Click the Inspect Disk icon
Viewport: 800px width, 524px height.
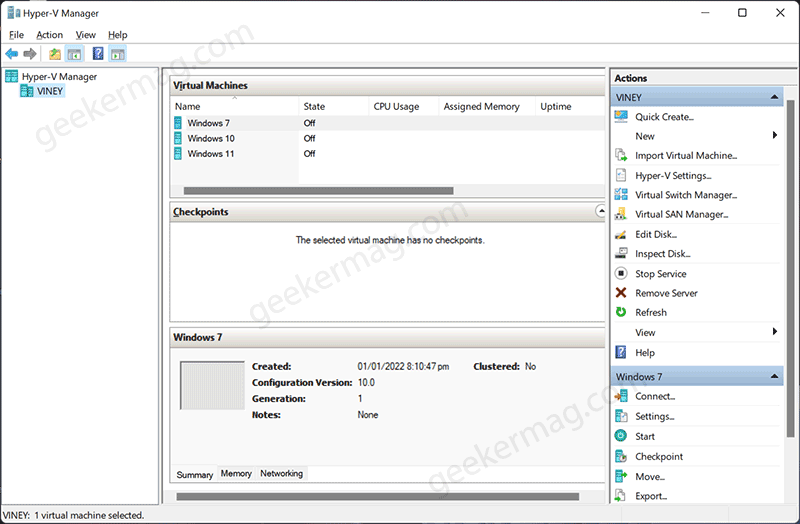621,253
